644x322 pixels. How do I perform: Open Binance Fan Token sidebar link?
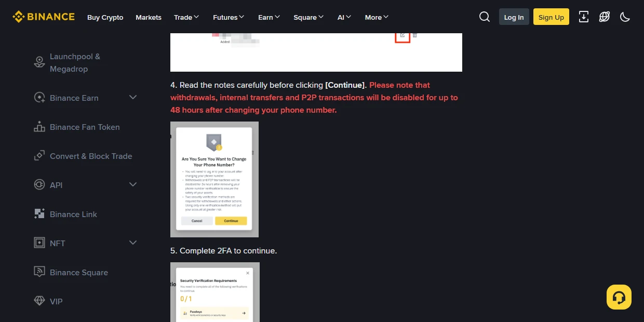(85, 127)
